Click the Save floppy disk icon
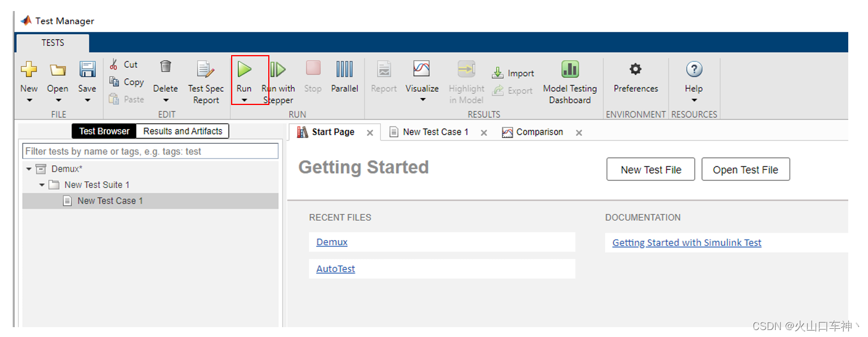Viewport: 868px width, 337px height. coord(88,70)
